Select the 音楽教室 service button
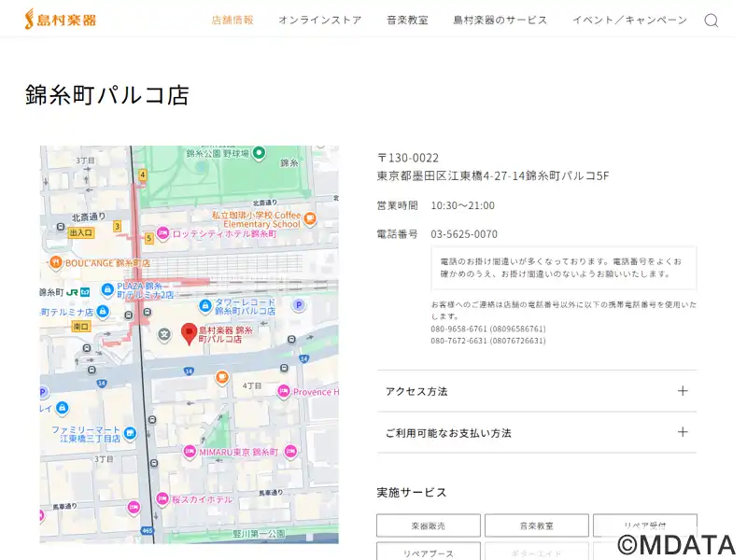The image size is (747, 560). coord(536,525)
